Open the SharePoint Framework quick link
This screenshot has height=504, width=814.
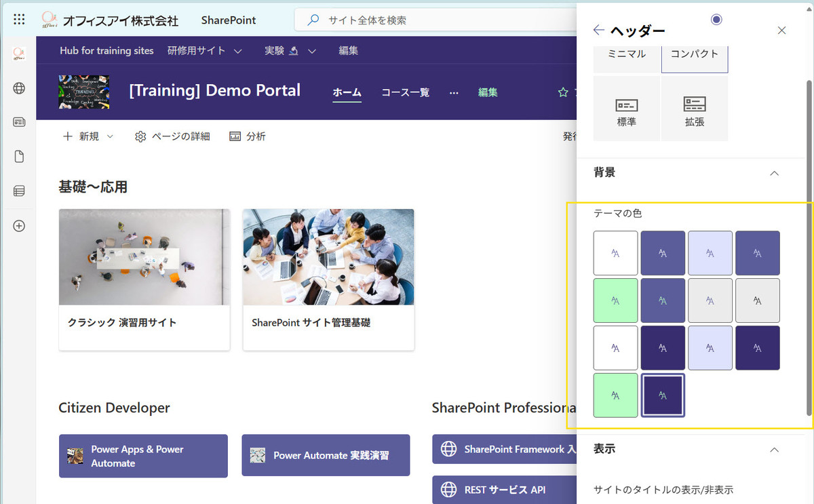pos(504,449)
